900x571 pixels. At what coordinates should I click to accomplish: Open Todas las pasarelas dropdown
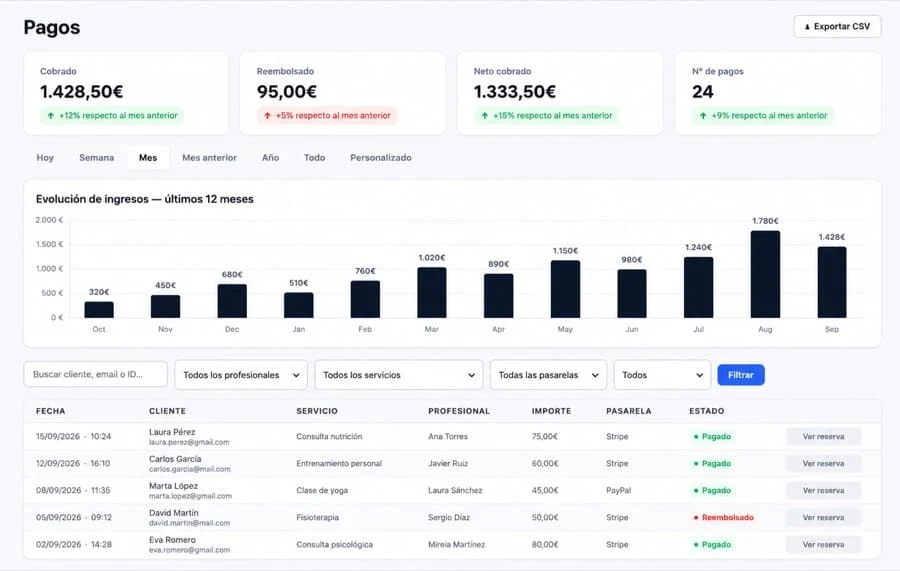coord(548,375)
